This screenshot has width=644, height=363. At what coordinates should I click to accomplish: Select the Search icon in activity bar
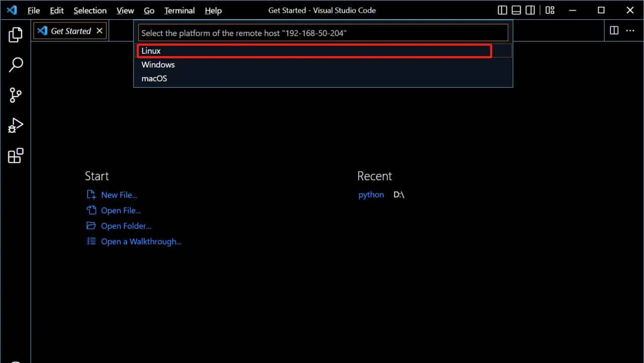pos(16,64)
